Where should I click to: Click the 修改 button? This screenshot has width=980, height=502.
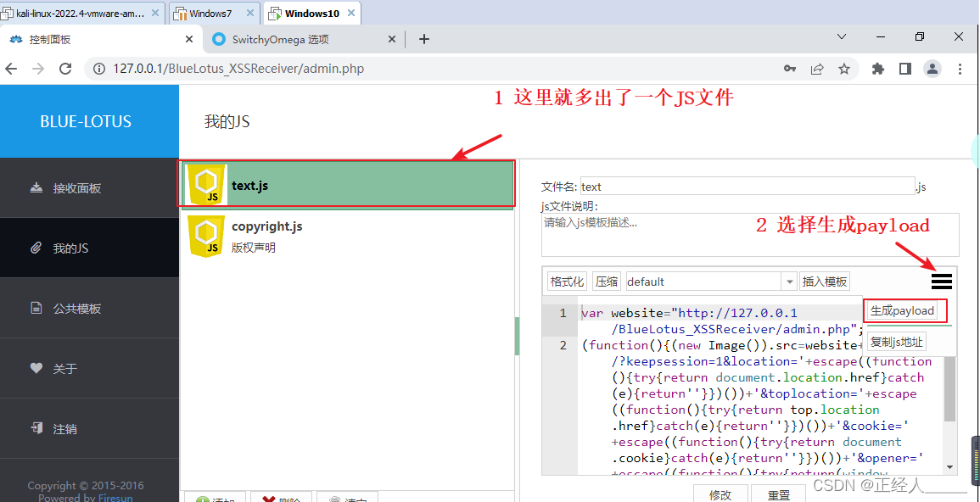coord(720,494)
